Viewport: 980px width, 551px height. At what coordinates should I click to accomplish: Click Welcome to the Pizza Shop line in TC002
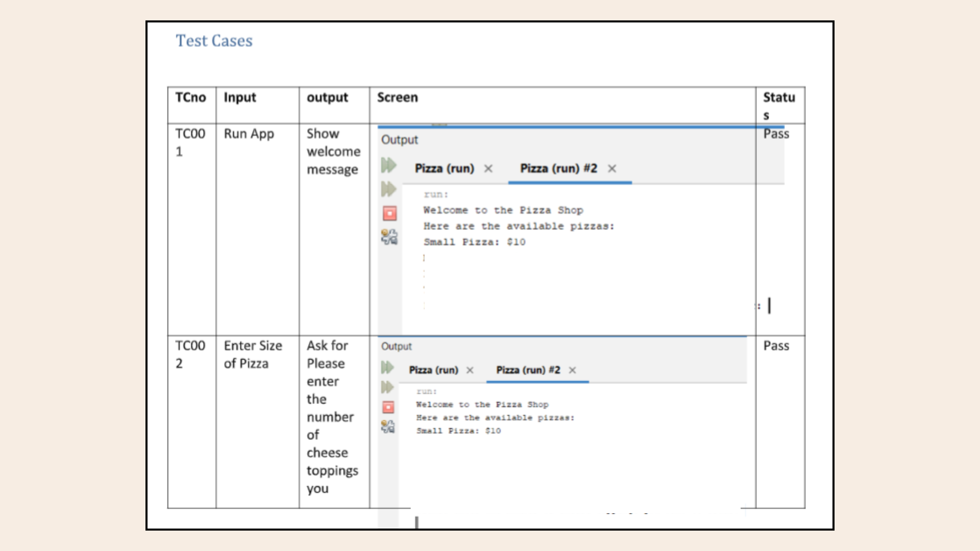(x=482, y=405)
